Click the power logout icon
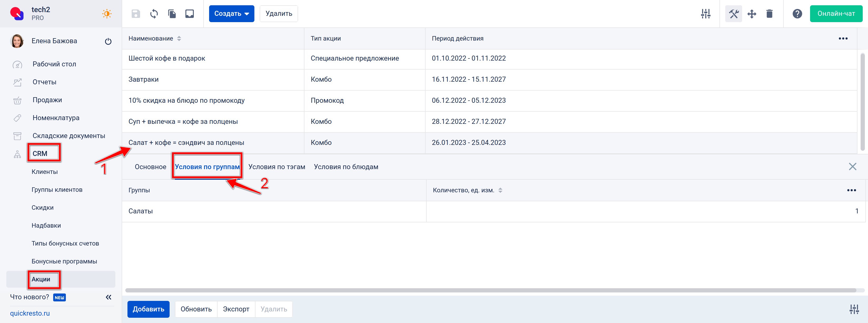Viewport: 868px width, 323px height. click(x=108, y=41)
